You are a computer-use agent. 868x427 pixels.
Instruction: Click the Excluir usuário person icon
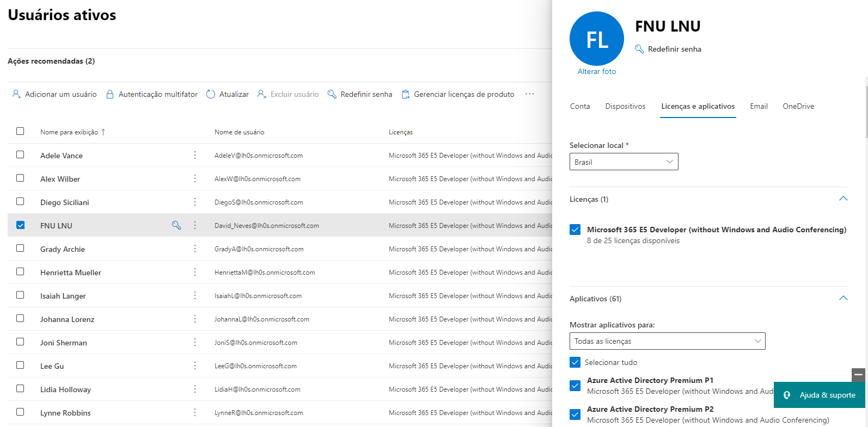(x=262, y=94)
